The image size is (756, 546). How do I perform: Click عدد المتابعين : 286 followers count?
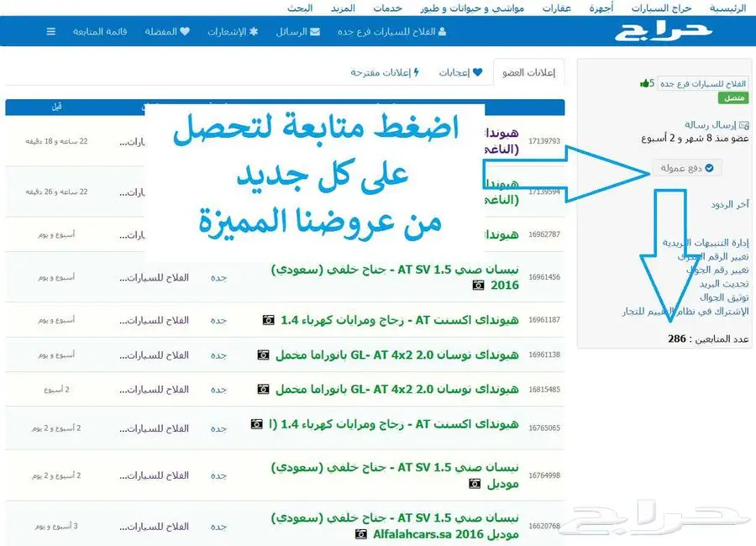pos(708,339)
